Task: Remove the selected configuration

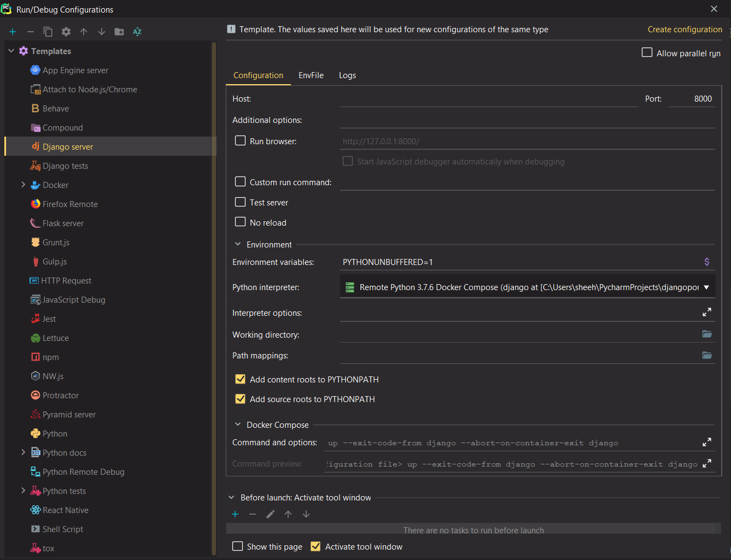Action: coord(30,32)
